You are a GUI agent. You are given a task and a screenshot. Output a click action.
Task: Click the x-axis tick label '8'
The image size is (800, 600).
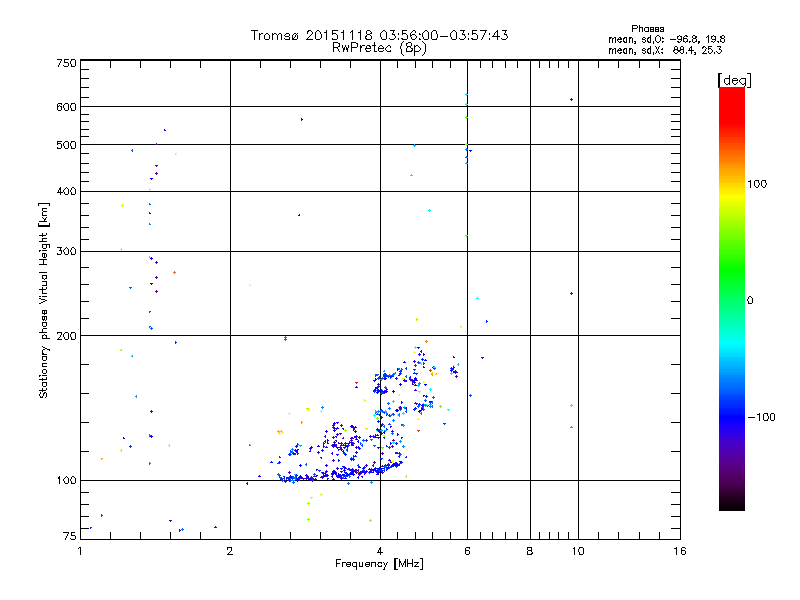(x=530, y=551)
